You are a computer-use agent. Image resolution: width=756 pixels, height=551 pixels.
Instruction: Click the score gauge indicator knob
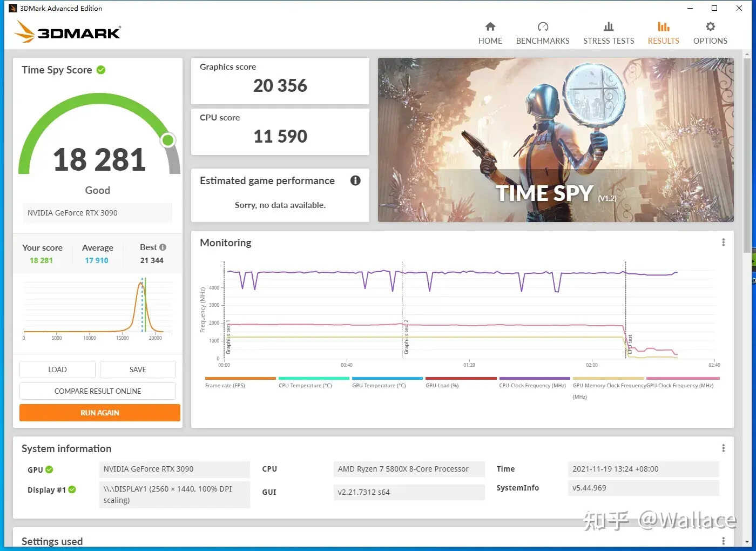coord(168,140)
